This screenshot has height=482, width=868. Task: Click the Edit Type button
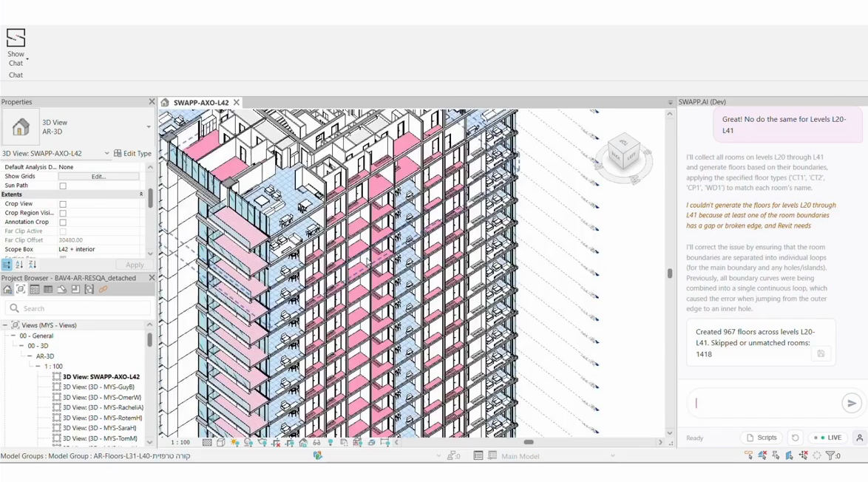tap(133, 153)
